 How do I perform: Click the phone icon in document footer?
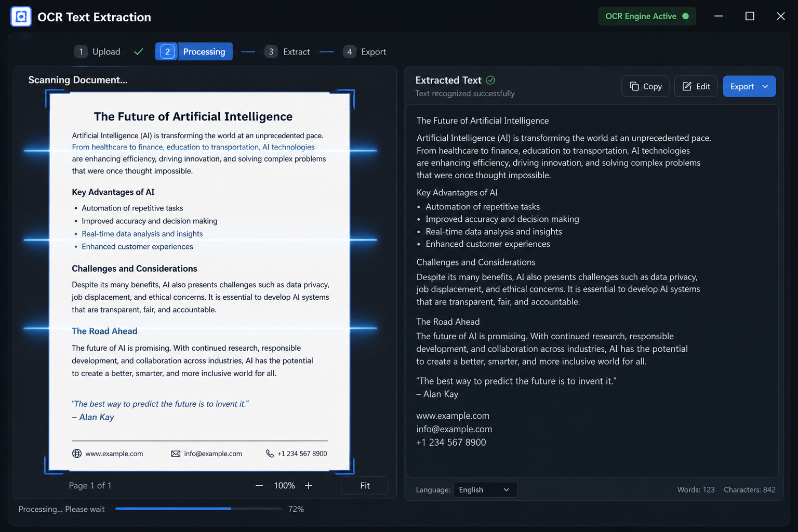pos(270,454)
